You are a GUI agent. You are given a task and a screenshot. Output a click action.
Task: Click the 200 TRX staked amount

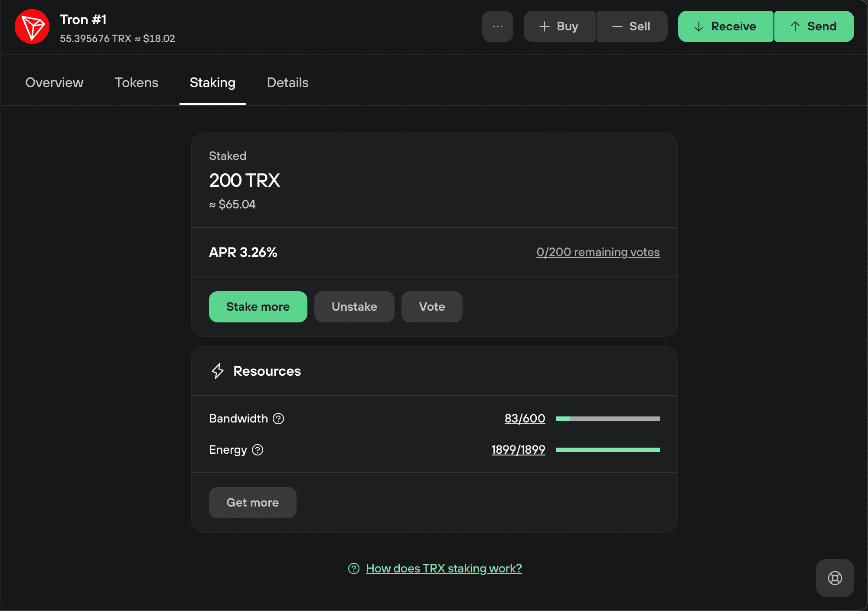pos(245,180)
